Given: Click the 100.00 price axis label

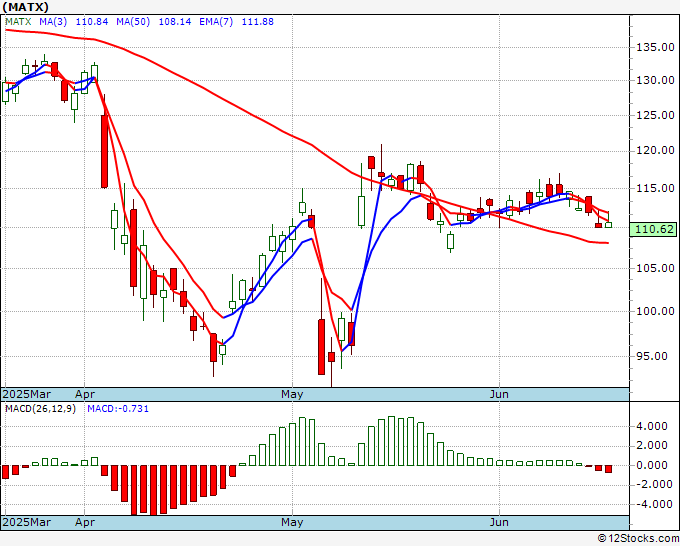Looking at the screenshot, I should pos(655,311).
